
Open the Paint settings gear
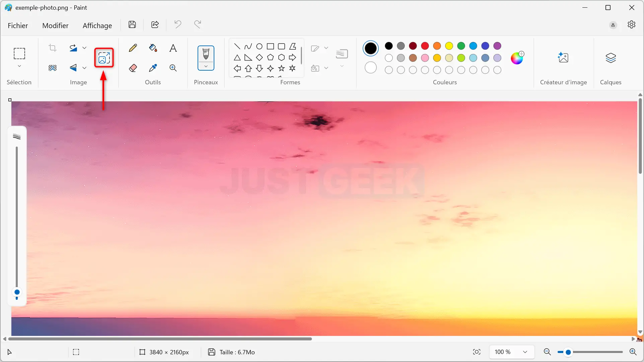click(x=631, y=25)
